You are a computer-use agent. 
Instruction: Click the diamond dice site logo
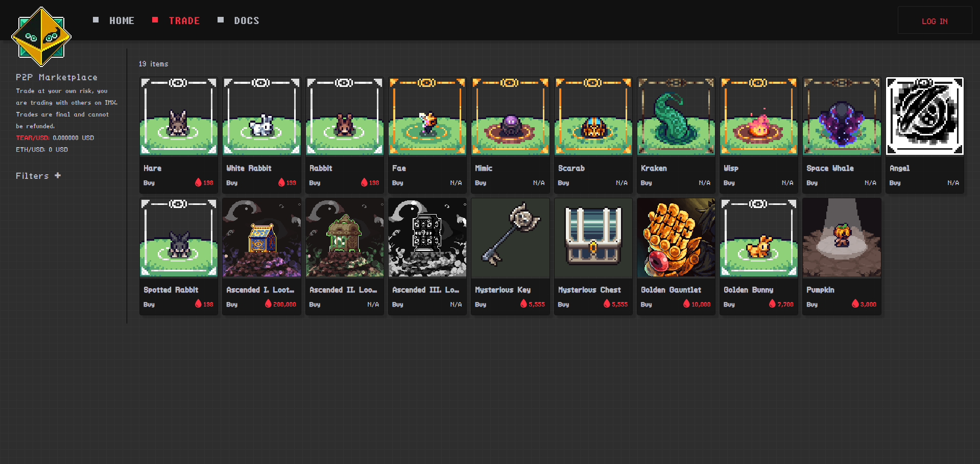(41, 37)
